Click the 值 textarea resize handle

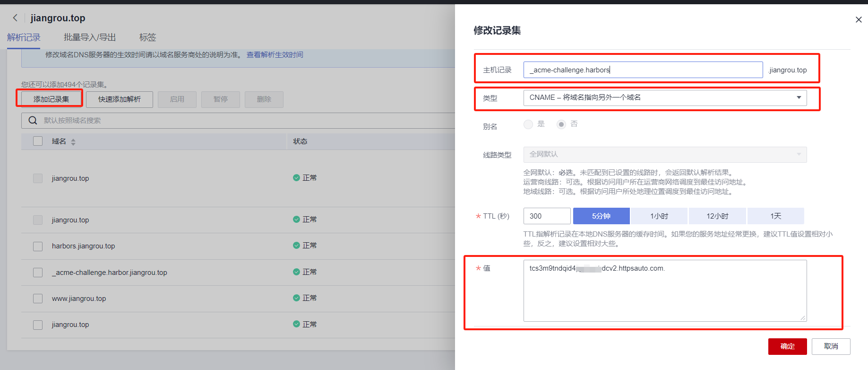point(803,318)
